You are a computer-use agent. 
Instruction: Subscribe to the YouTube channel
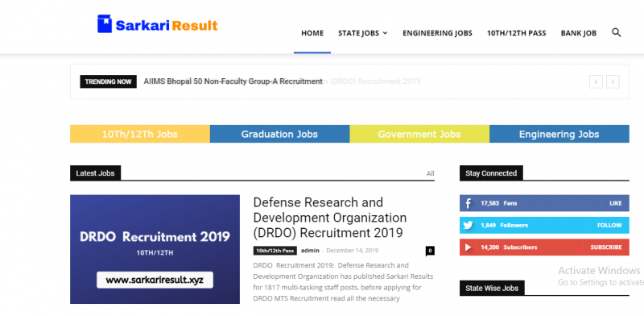606,247
